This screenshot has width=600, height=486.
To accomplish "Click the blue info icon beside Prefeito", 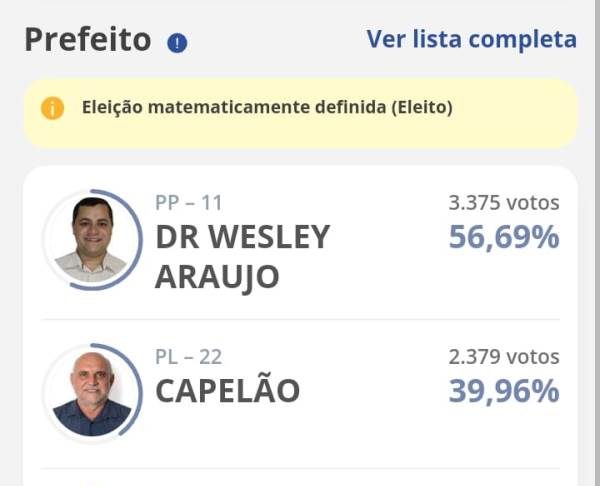I will point(177,43).
